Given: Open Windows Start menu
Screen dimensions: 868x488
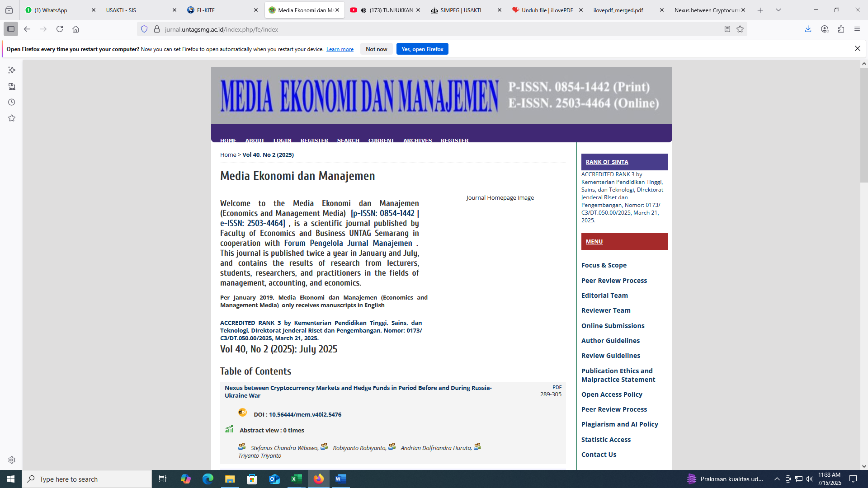Looking at the screenshot, I should tap(11, 479).
